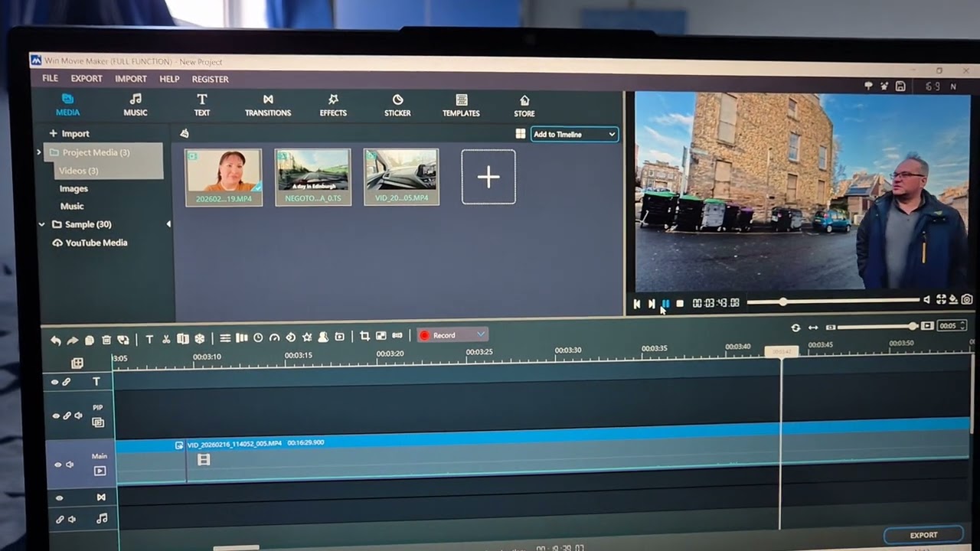This screenshot has height=551, width=980.
Task: Mute the Main track audio
Action: tap(70, 465)
